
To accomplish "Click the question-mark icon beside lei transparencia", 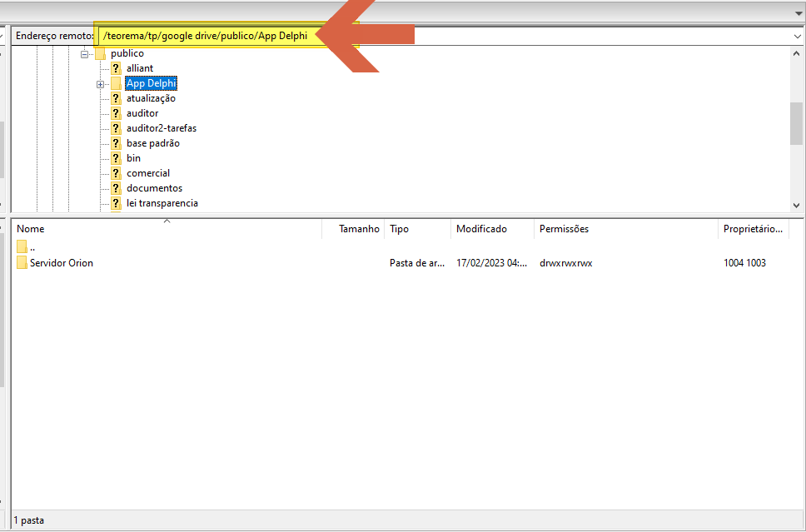I will click(117, 203).
